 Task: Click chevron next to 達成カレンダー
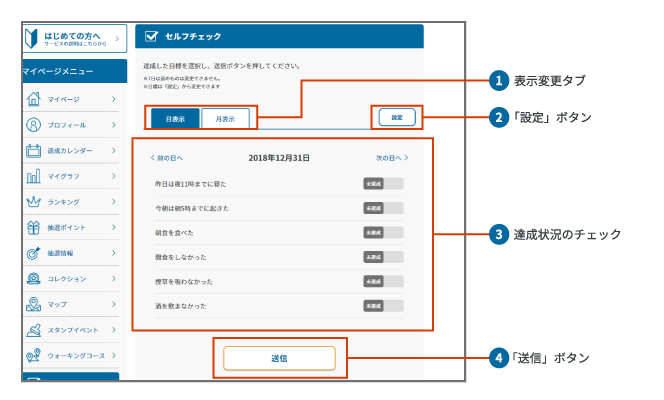pos(113,150)
